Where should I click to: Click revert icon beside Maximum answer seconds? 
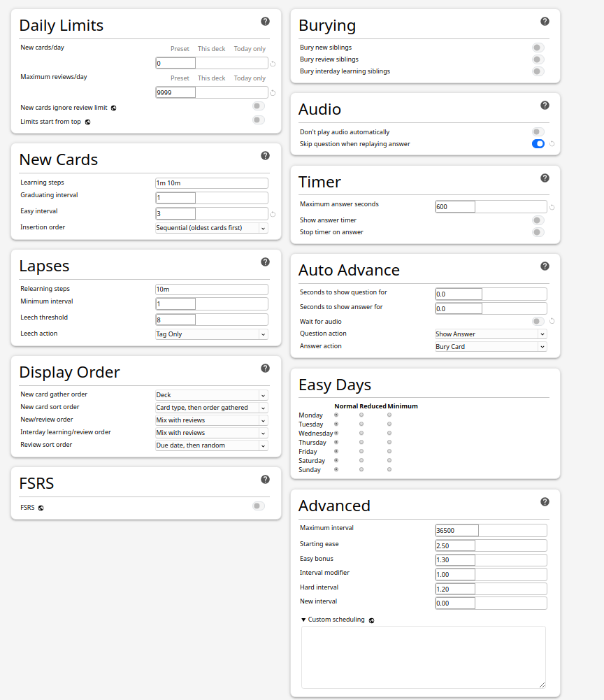pyautogui.click(x=552, y=207)
